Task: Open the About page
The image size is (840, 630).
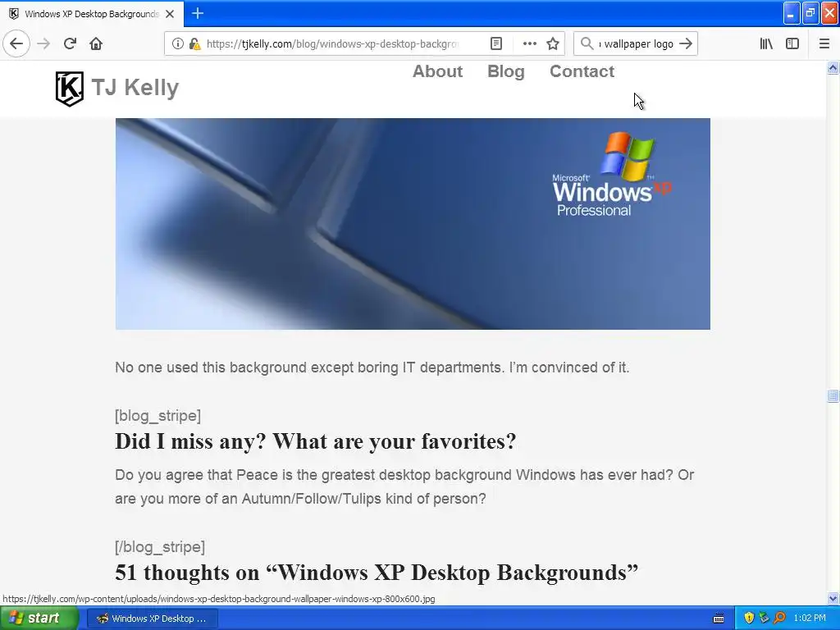Action: (x=438, y=71)
